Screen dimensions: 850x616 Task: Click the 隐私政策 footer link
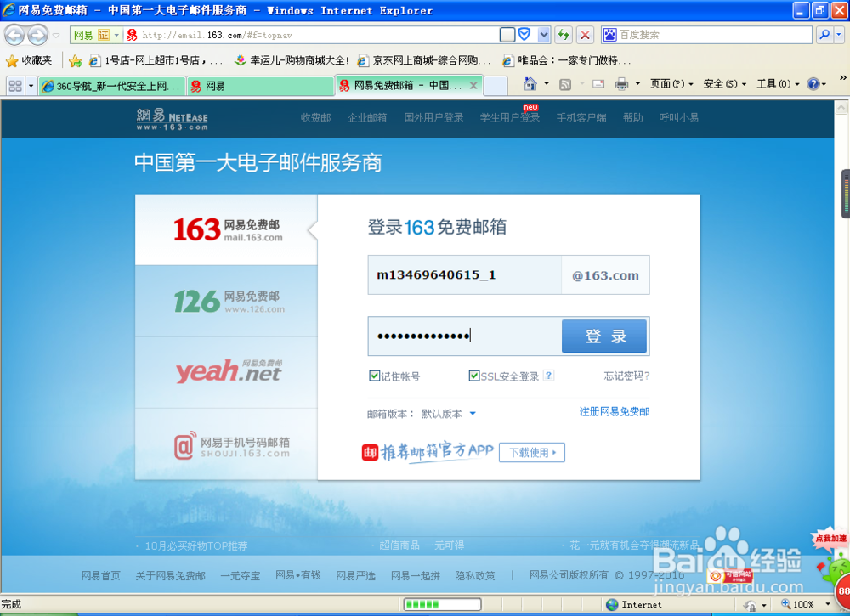click(475, 576)
